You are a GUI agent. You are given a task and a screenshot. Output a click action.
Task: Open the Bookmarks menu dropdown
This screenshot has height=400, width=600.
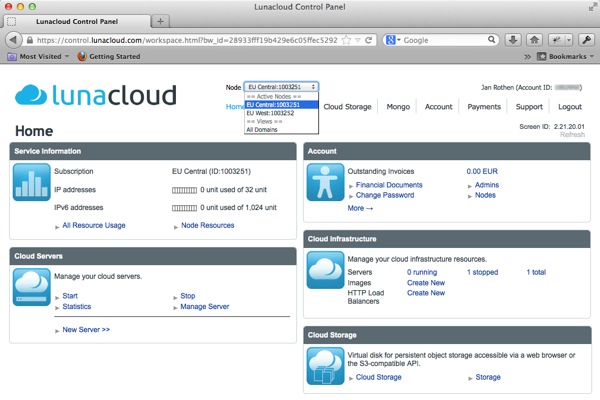[566, 57]
